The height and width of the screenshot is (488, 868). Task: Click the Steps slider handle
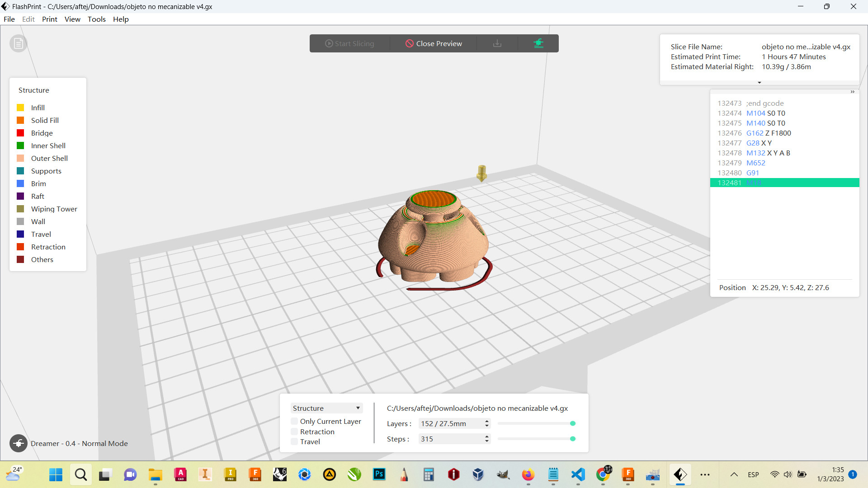[573, 439]
